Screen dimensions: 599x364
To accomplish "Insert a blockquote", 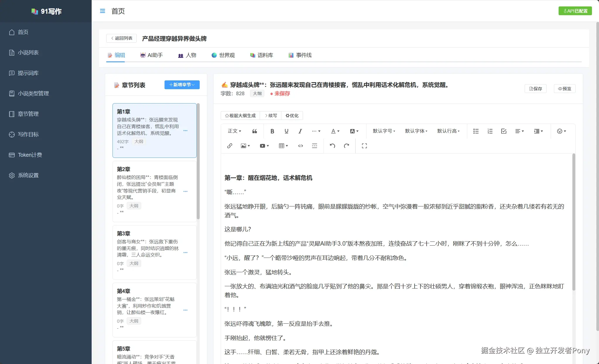I will click(254, 131).
